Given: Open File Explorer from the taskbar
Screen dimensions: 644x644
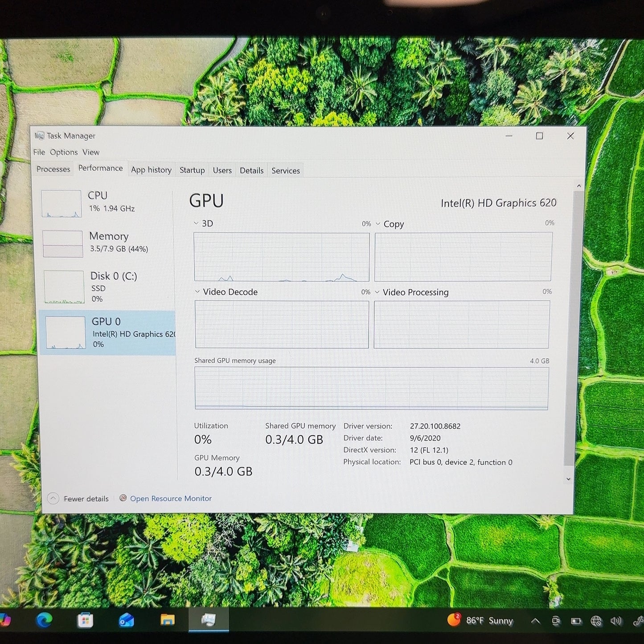Looking at the screenshot, I should click(168, 620).
